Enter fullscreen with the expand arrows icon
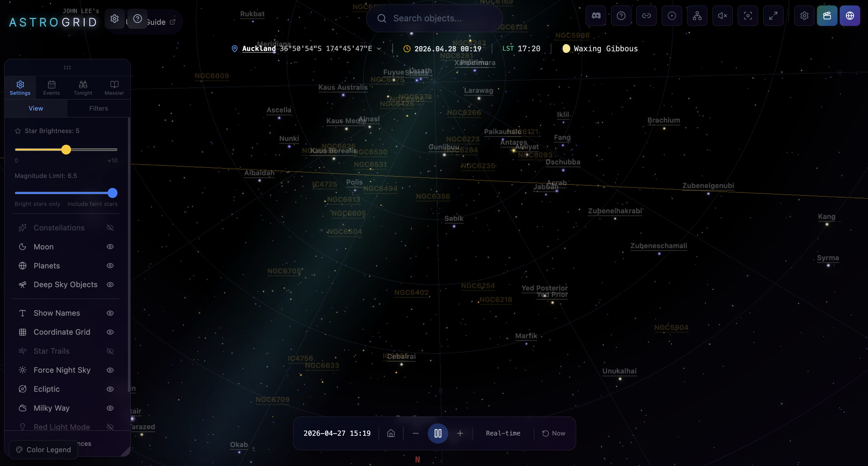Image resolution: width=868 pixels, height=466 pixels. (x=773, y=16)
